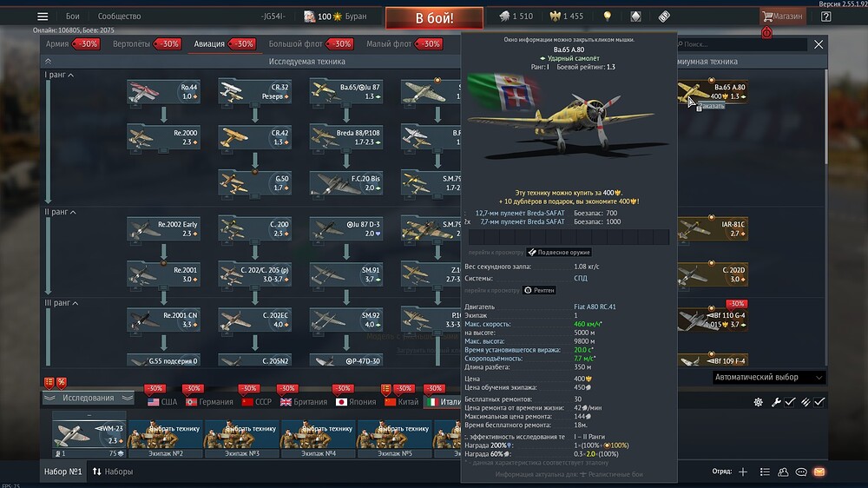Image resolution: width=868 pixels, height=488 pixels.
Task: Open the Сообщество menu
Action: click(x=119, y=16)
